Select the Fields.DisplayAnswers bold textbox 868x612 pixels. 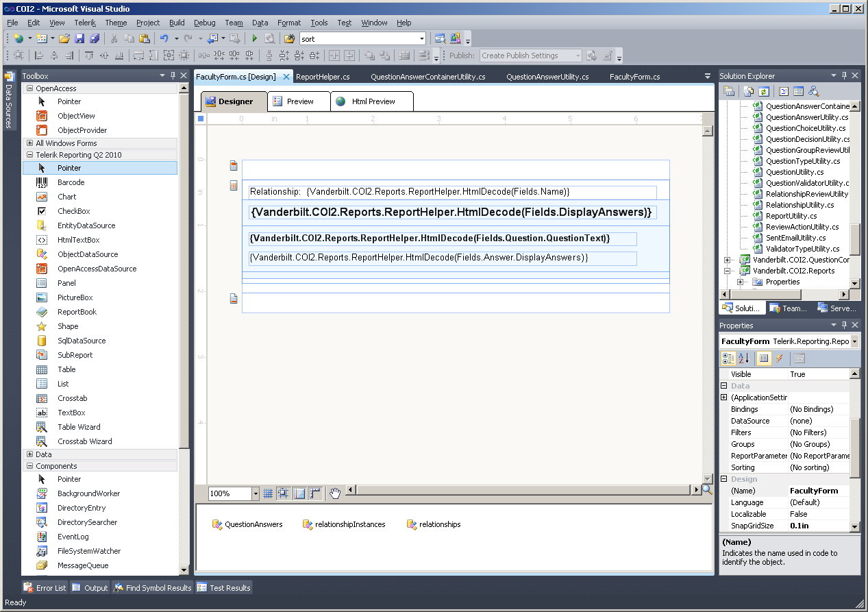coord(452,212)
